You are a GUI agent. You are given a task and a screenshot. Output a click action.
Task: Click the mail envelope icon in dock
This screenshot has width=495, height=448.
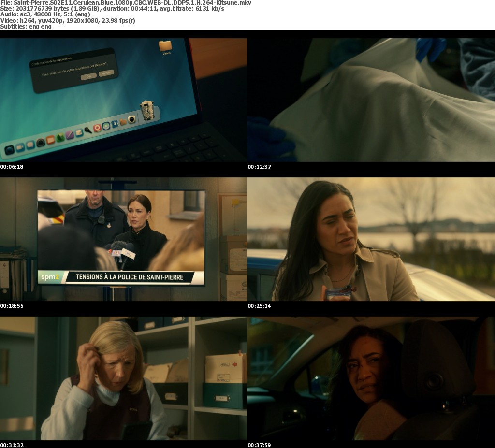(79, 132)
